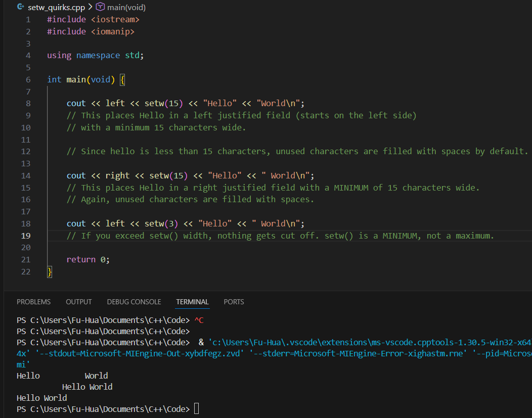This screenshot has height=418, width=532.
Task: Click the C++ file icon in breadcrumb
Action: (x=20, y=7)
